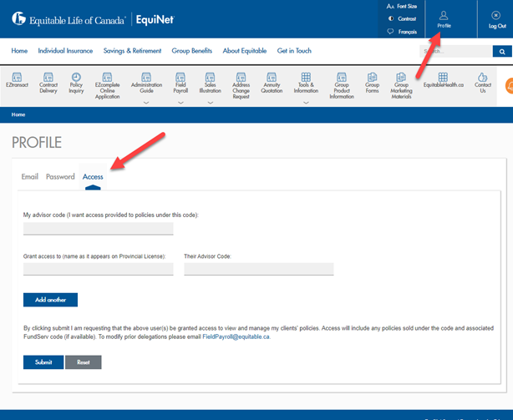
Task: Click the Reset button
Action: click(x=84, y=362)
